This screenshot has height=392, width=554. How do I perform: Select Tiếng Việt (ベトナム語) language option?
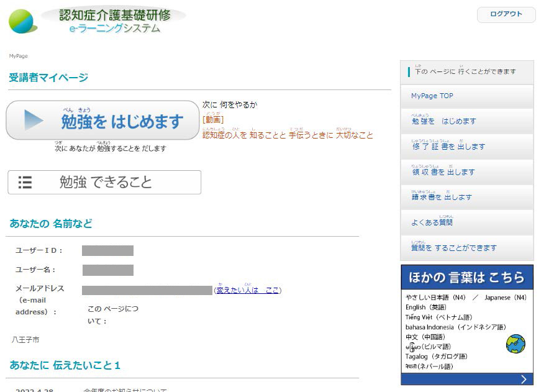click(x=440, y=317)
